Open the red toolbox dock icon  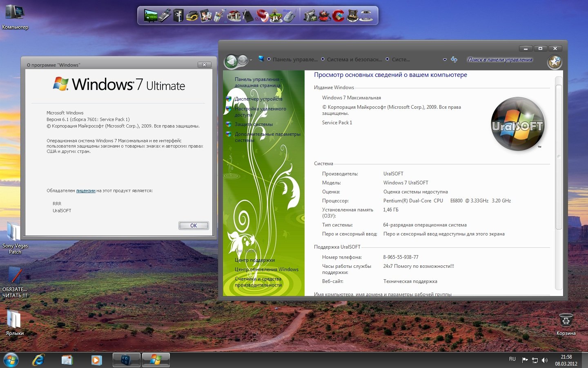click(x=324, y=16)
